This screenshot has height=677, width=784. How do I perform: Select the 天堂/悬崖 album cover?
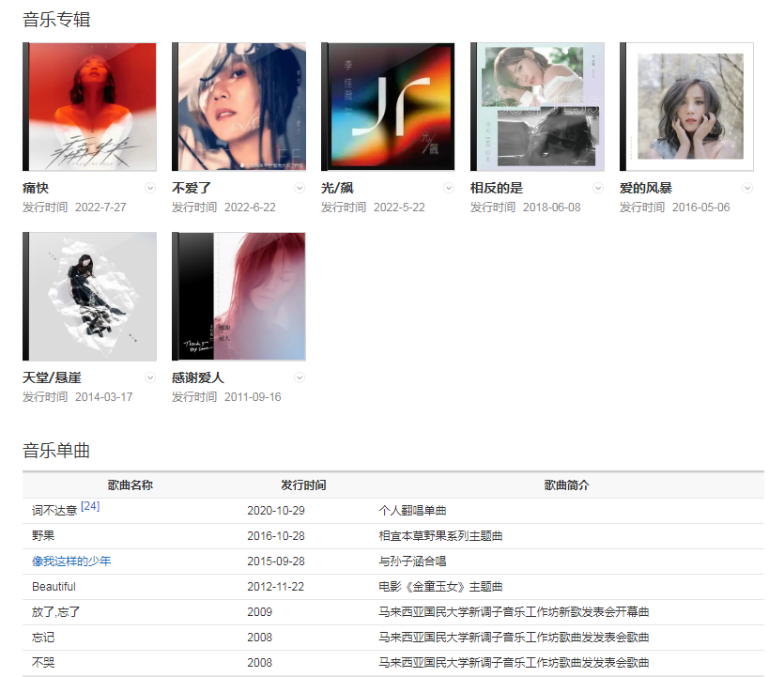coord(90,297)
